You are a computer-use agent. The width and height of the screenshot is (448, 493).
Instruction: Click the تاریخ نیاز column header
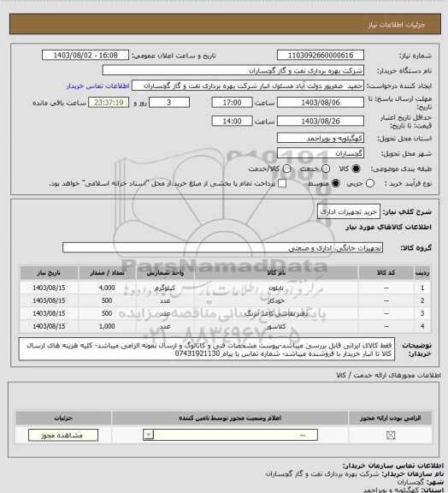pyautogui.click(x=49, y=272)
